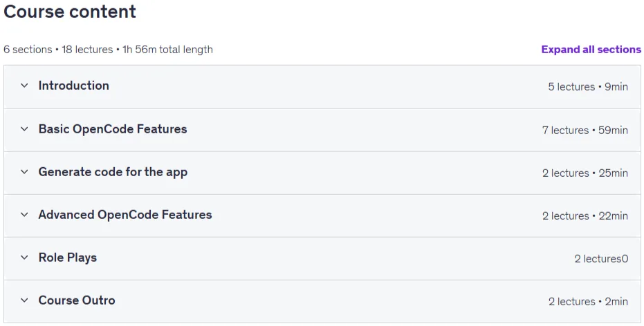
Task: Click the 5 lectures • 9min label
Action: (588, 87)
